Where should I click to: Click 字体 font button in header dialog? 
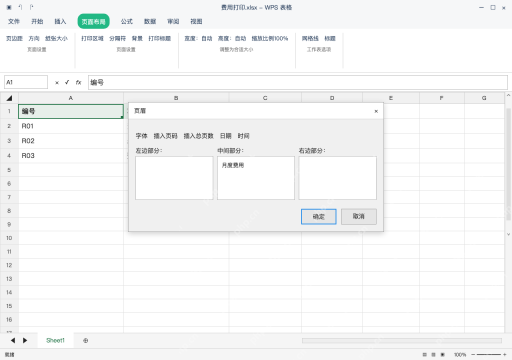(141, 136)
